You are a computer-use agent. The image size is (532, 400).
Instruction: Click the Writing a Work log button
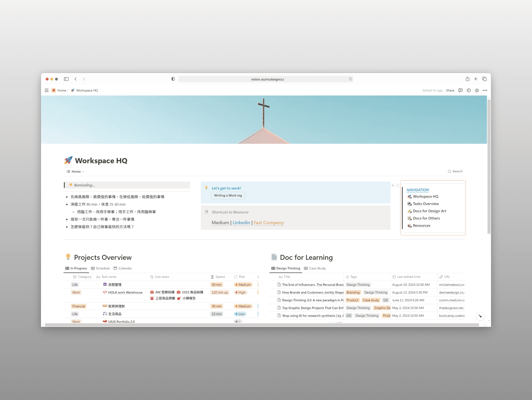[228, 195]
